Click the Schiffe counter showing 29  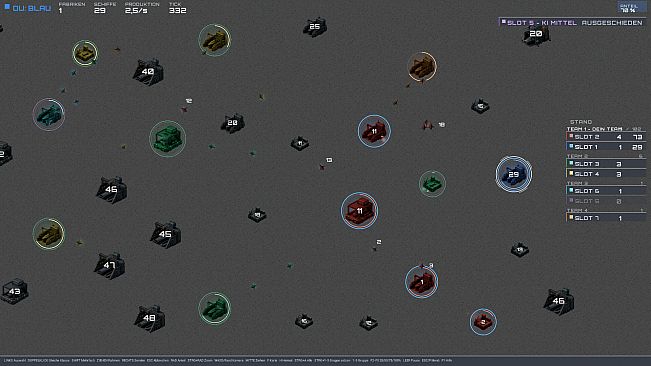[105, 7]
